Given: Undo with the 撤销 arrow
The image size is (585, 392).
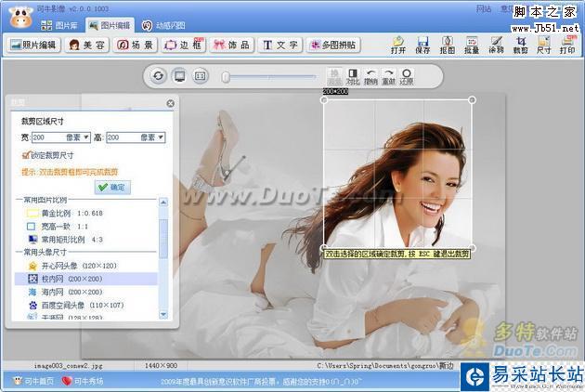Looking at the screenshot, I should (x=370, y=76).
